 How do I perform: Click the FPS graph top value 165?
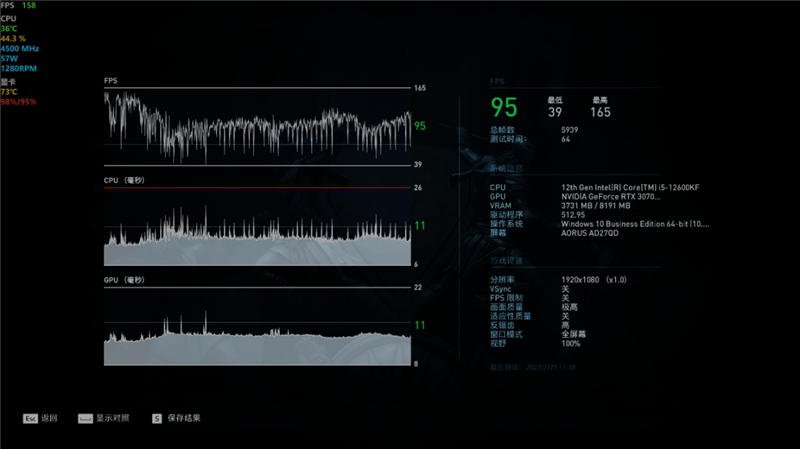[419, 88]
